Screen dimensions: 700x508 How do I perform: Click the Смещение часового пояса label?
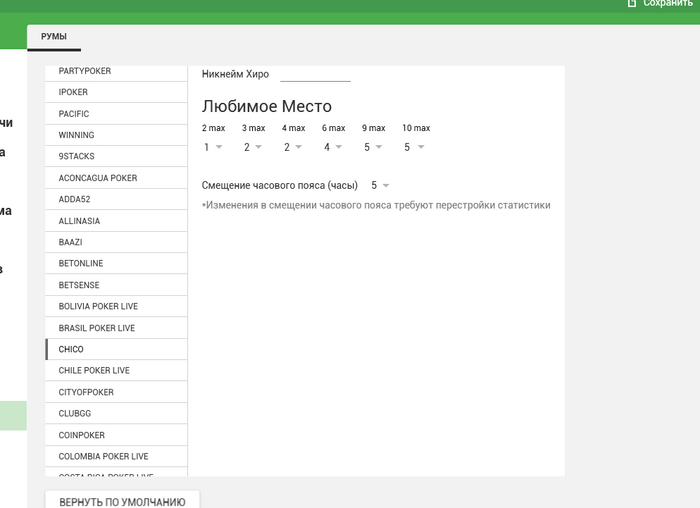point(279,185)
